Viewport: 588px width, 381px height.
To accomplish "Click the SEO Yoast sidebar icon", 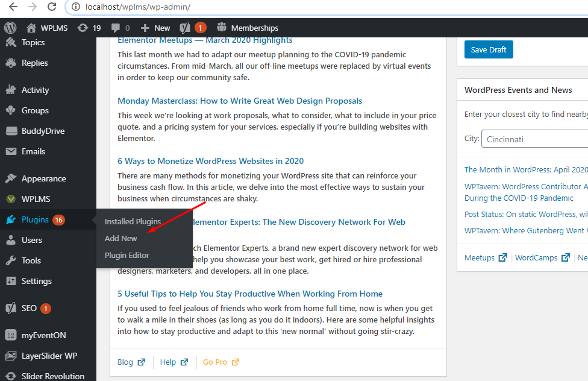I will (x=11, y=308).
